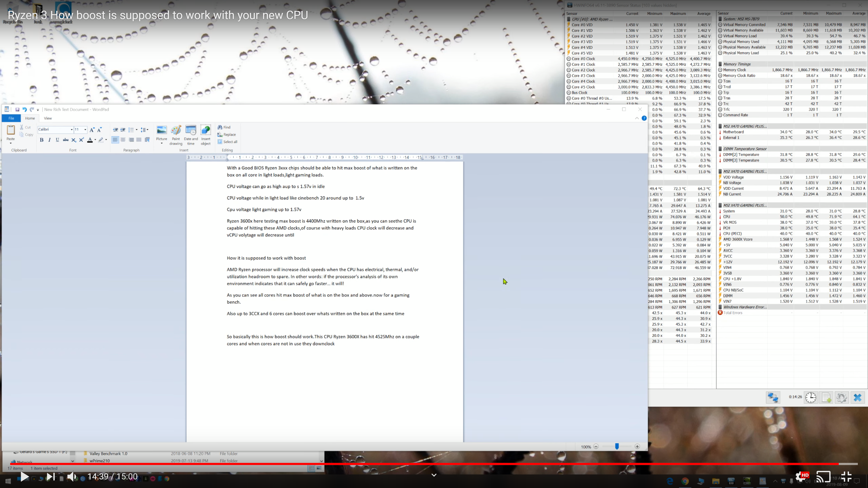Click Cut in the Clipboard group
The width and height of the screenshot is (868, 488).
pyautogui.click(x=25, y=127)
